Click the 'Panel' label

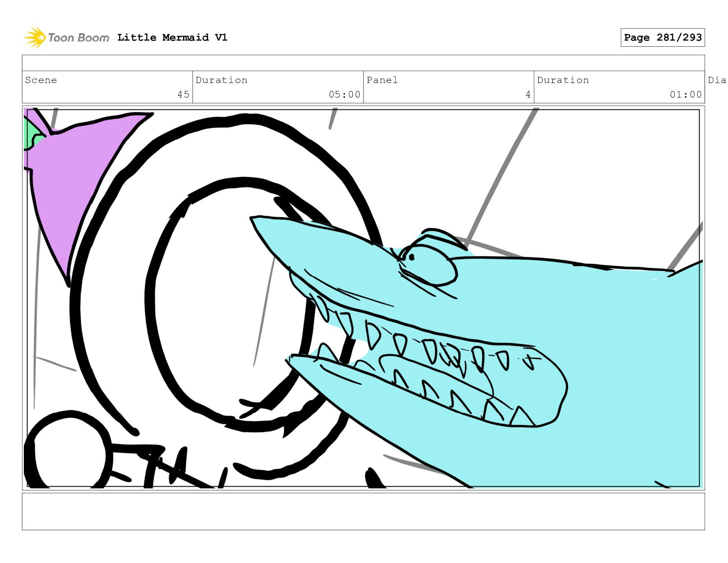coord(382,80)
